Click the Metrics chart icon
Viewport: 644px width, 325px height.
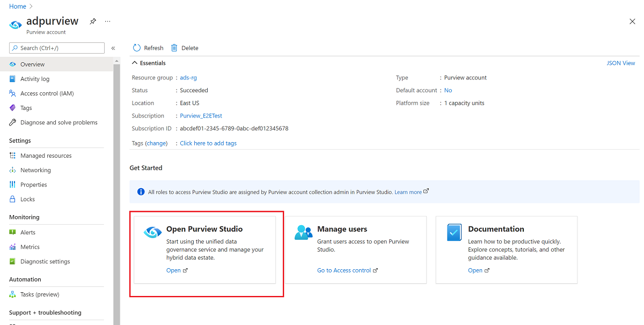[x=13, y=247]
